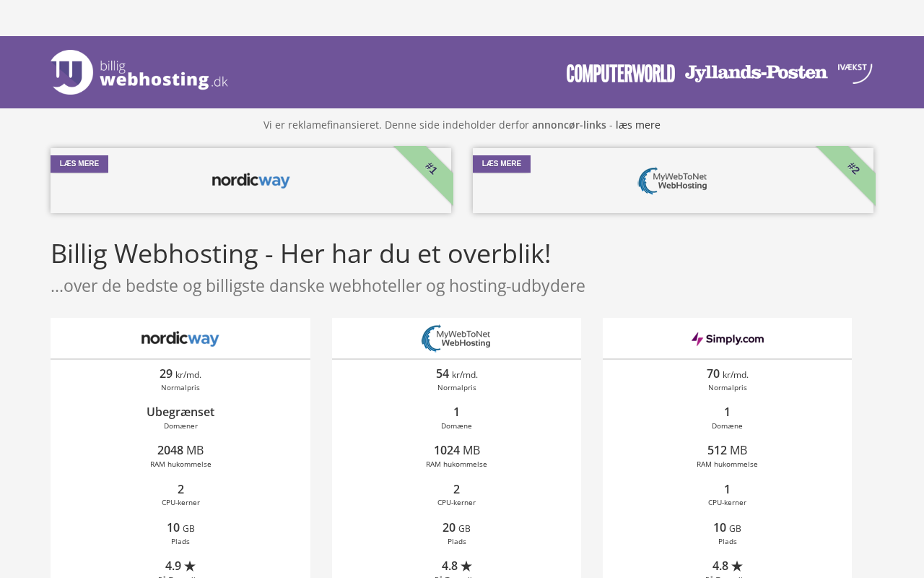This screenshot has width=924, height=578.
Task: Follow the 'læs mere' advertiser info link
Action: coord(638,125)
